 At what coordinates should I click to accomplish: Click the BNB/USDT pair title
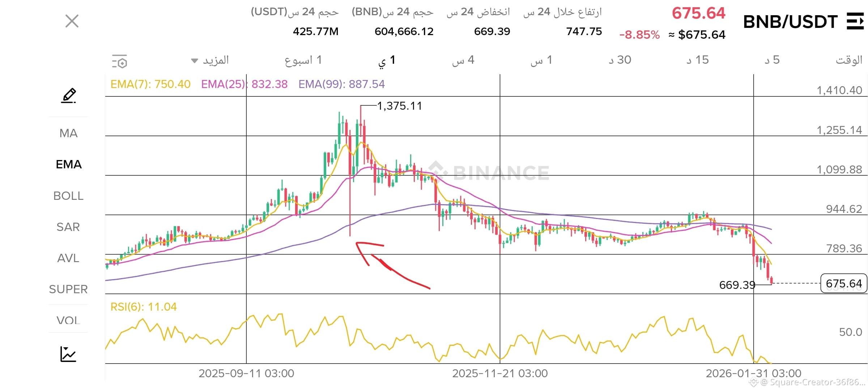tap(790, 22)
